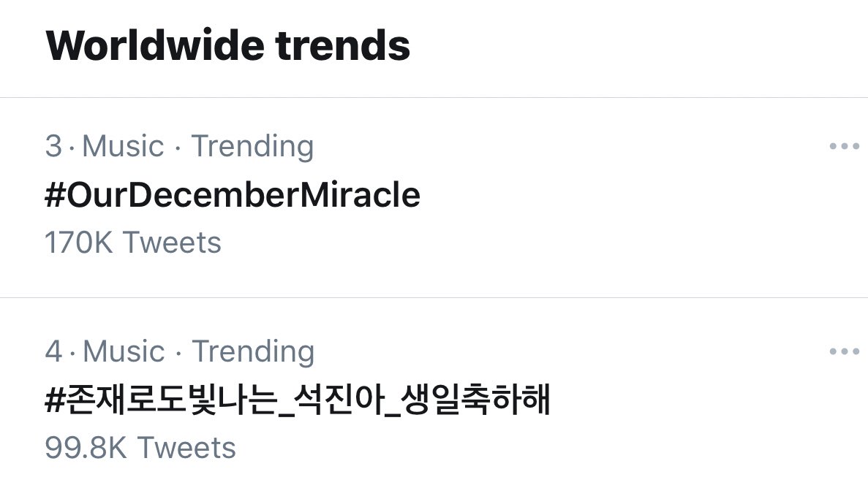
Task: Click the 99.8K Tweets count
Action: click(x=140, y=448)
